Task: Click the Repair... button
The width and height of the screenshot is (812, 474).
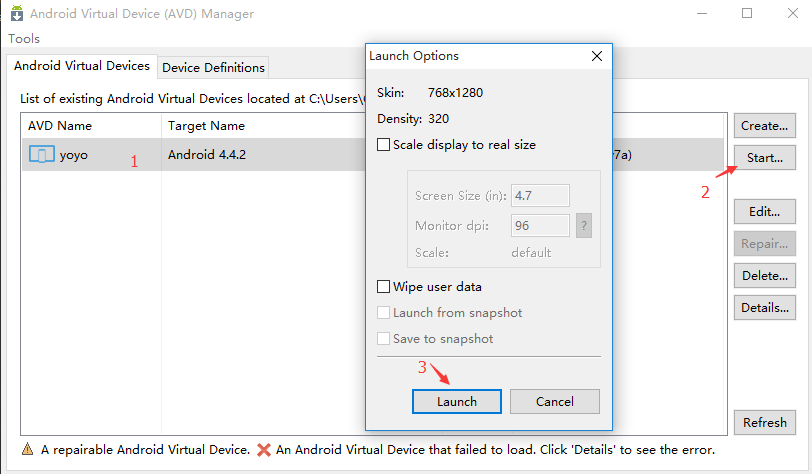Action: click(x=764, y=243)
